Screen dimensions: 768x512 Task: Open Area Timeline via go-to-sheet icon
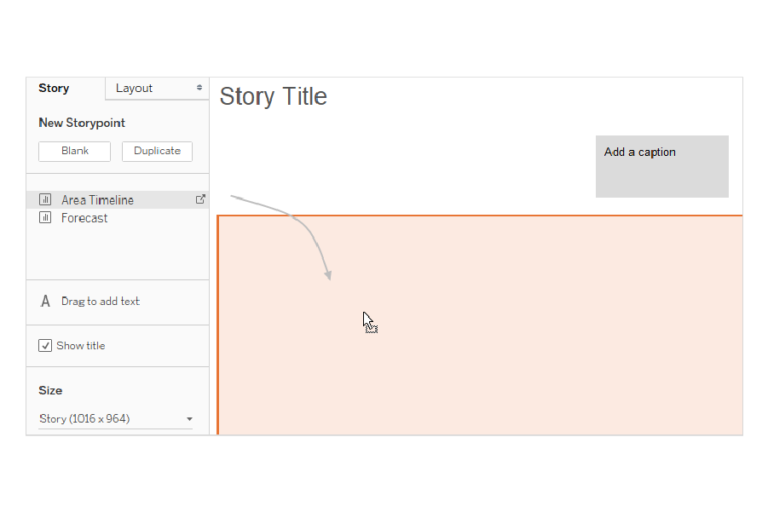(x=200, y=200)
